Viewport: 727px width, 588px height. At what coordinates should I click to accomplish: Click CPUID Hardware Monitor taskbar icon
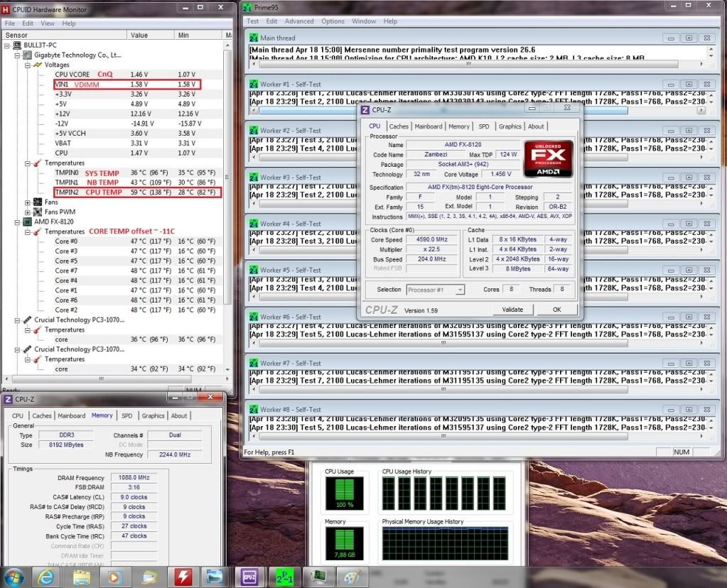click(183, 577)
